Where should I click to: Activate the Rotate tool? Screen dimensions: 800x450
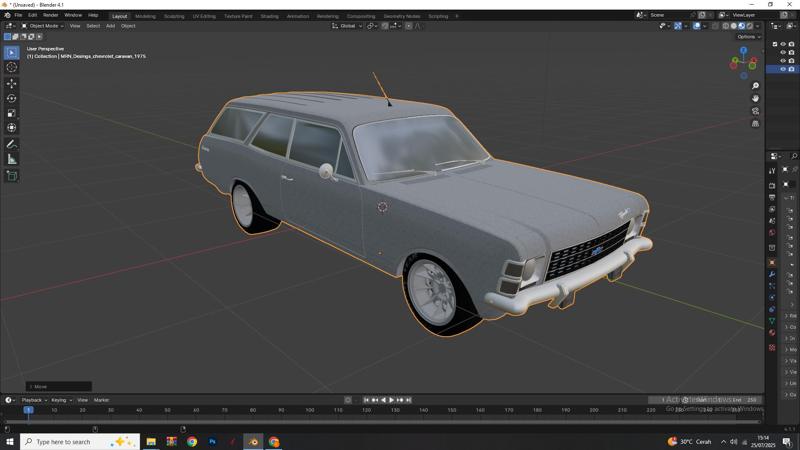point(12,98)
